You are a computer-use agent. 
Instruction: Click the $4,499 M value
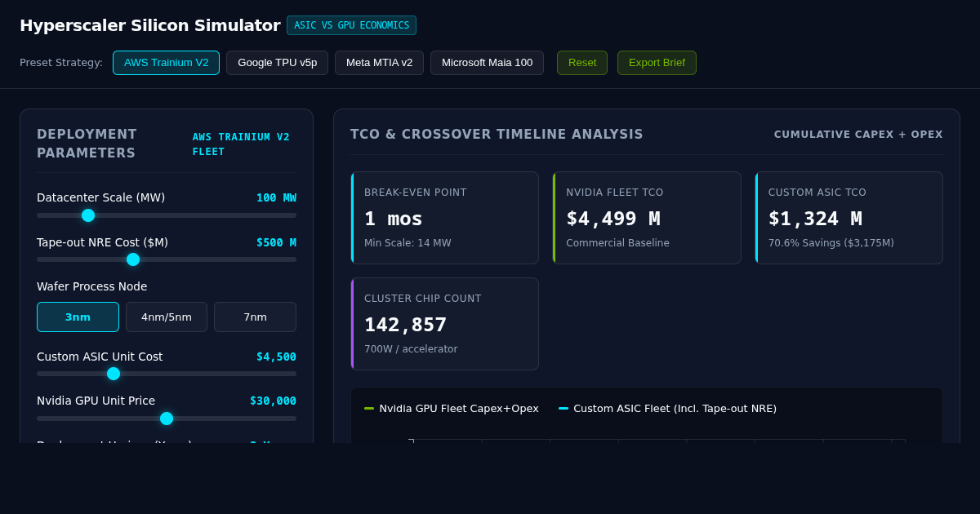click(x=613, y=219)
